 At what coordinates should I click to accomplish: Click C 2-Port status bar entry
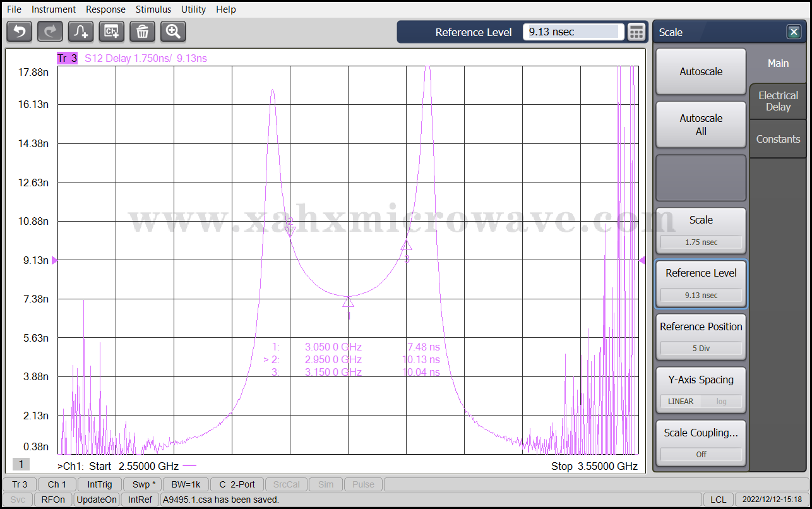[x=237, y=484]
